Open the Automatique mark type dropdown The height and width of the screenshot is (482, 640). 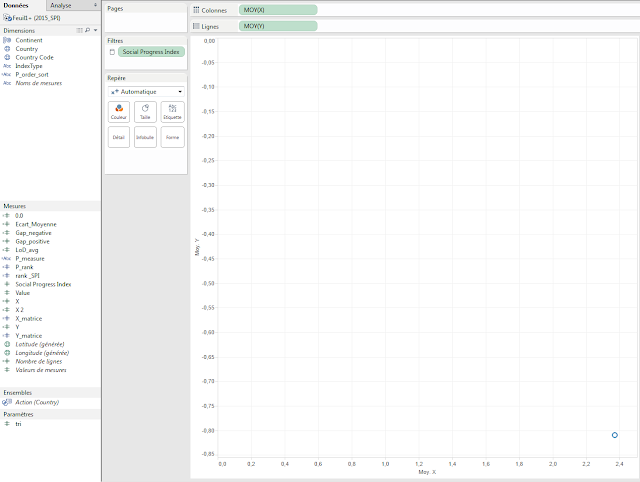[146, 91]
